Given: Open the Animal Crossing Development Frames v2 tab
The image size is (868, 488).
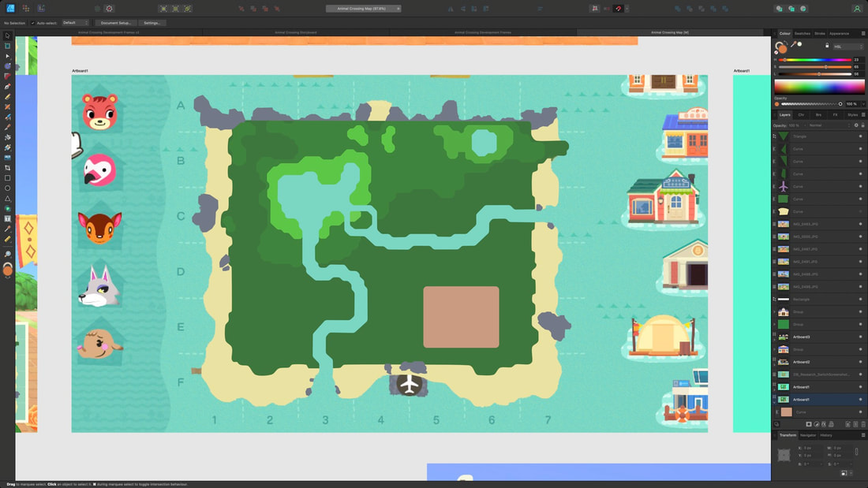Looking at the screenshot, I should coord(109,32).
